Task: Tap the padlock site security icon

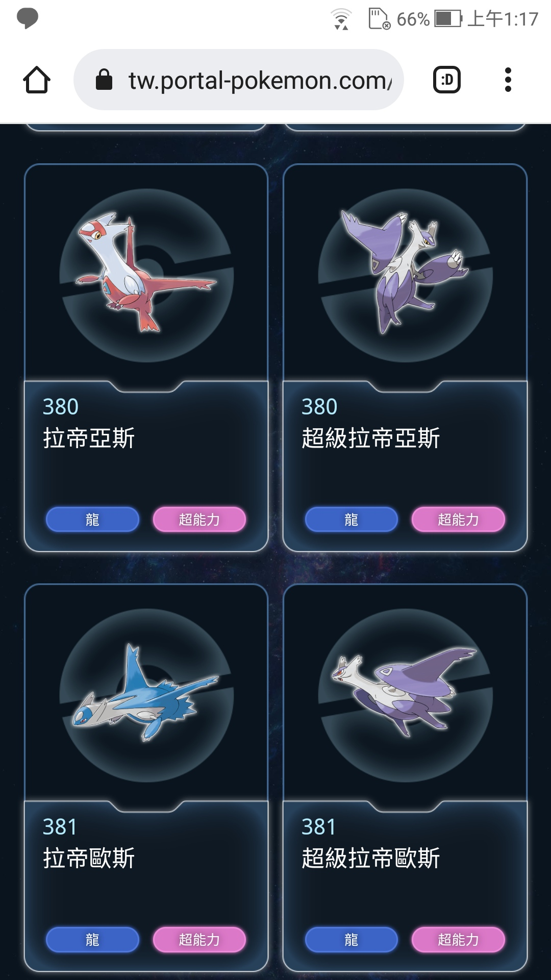Action: tap(104, 80)
